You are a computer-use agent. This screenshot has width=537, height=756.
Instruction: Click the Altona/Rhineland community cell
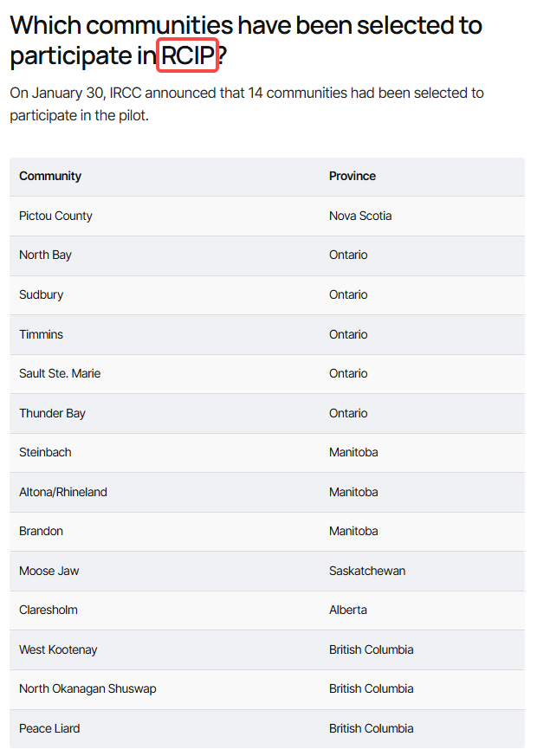(x=63, y=492)
